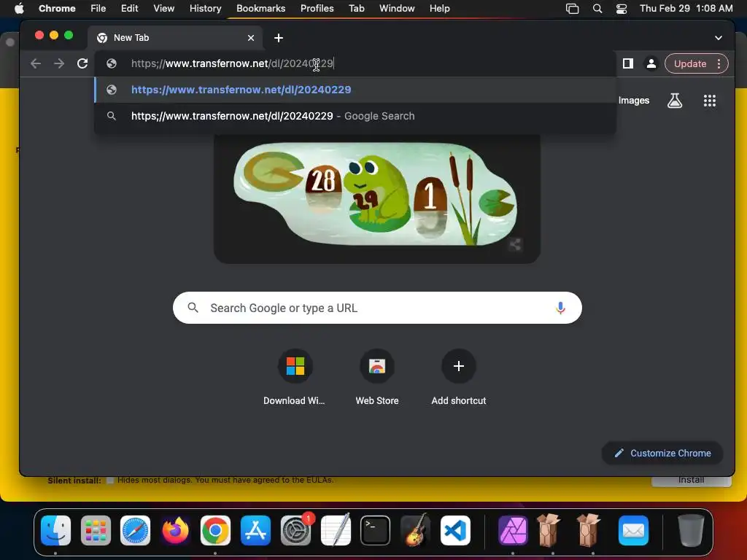Open Google Images link

pyautogui.click(x=634, y=101)
